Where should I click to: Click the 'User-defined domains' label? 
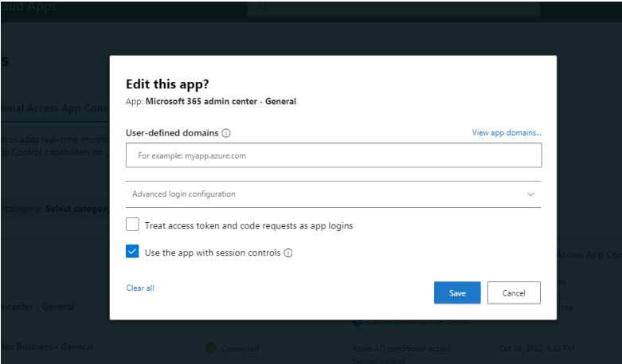pos(172,133)
